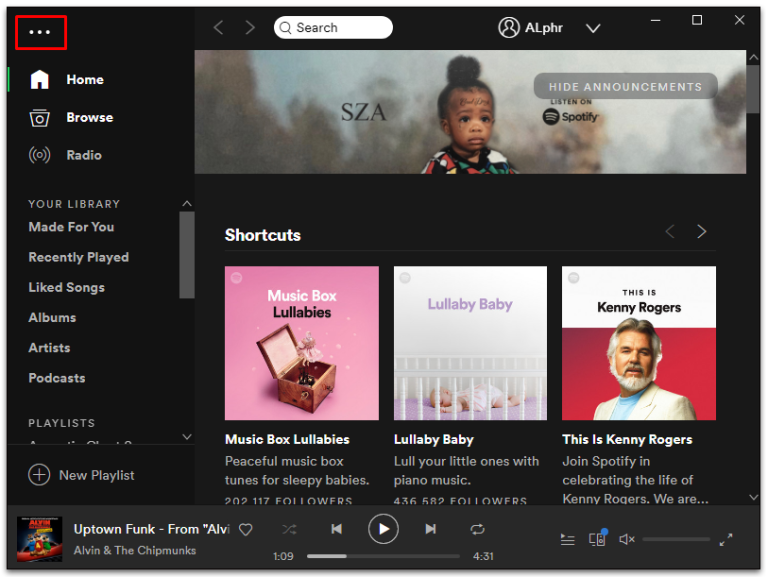Show previous Shortcuts with the left chevron

(670, 231)
